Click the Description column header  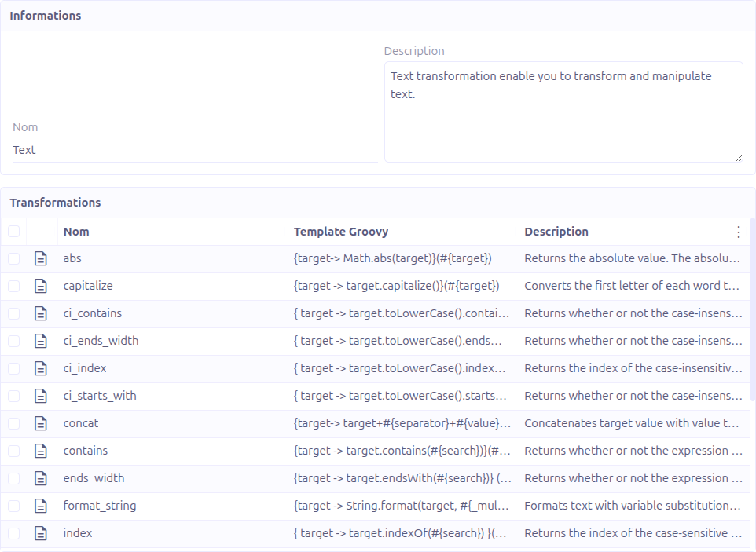(556, 232)
